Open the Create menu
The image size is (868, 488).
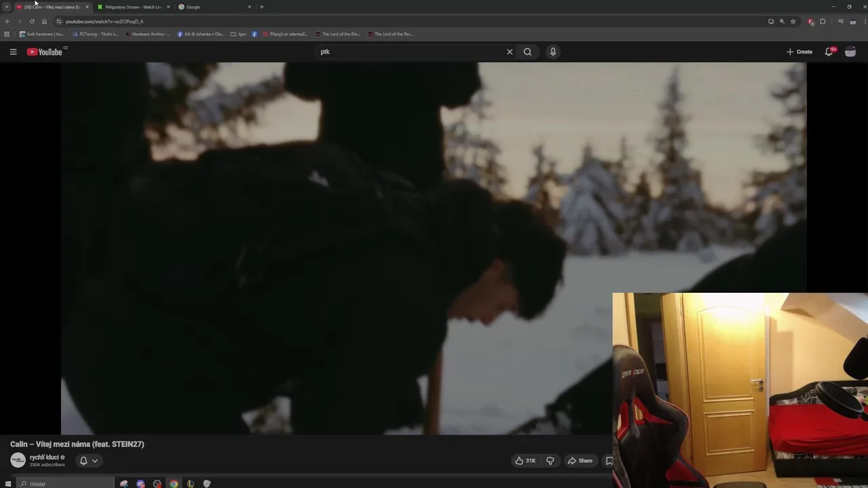(800, 52)
